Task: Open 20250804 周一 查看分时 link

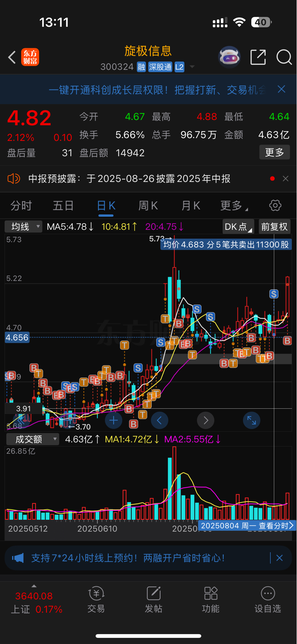Action: coord(247,526)
